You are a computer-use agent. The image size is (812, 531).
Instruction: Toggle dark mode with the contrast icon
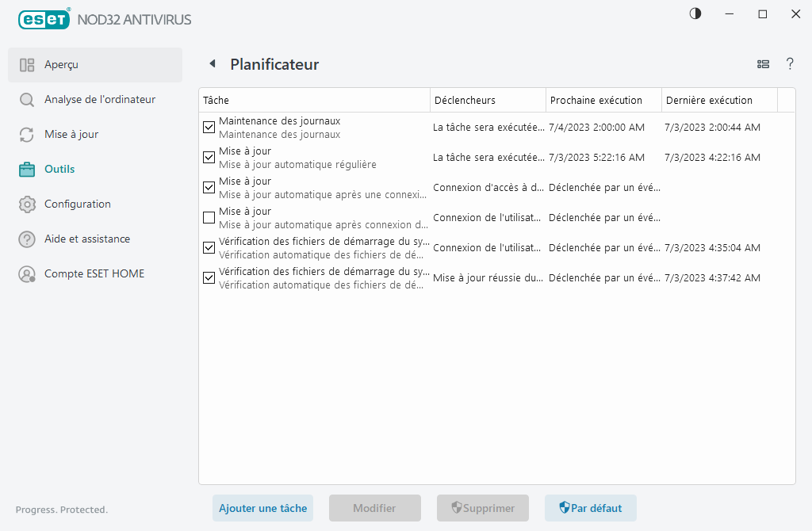(695, 13)
